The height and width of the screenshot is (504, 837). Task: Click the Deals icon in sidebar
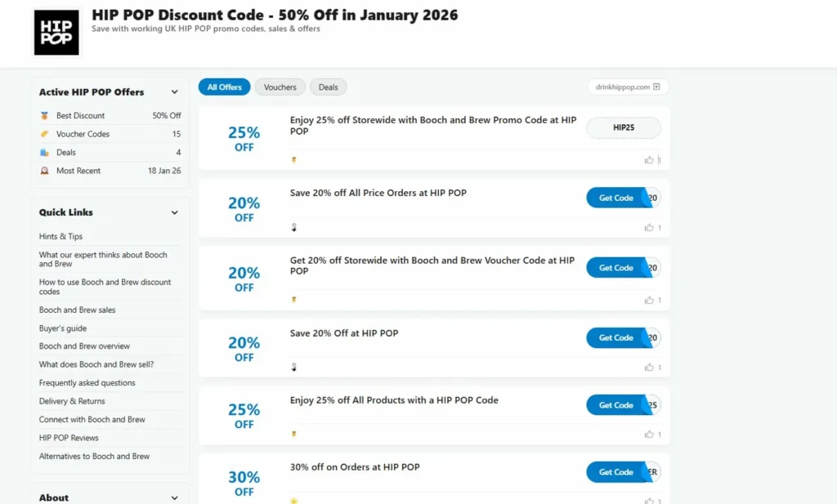coord(45,153)
